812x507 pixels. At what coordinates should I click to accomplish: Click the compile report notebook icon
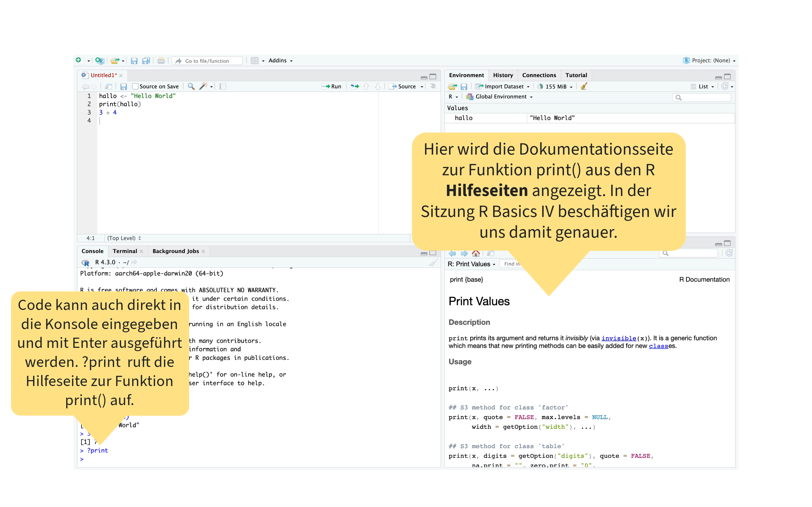point(223,87)
